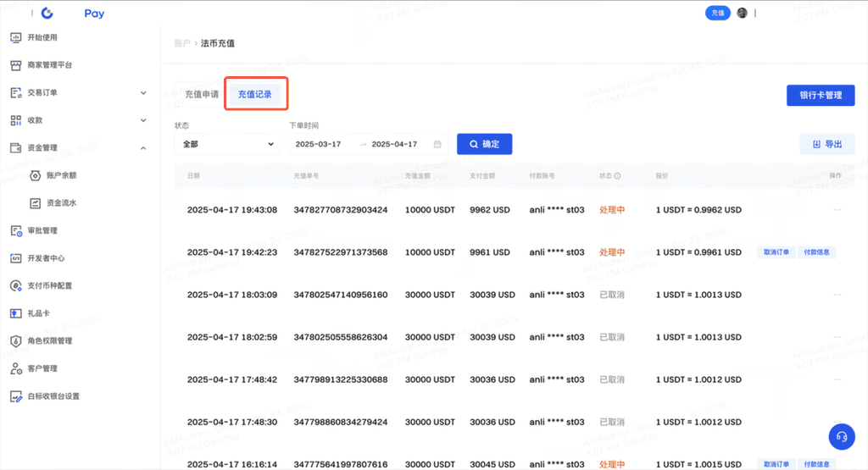Select the 充值记录 tab
Image resolution: width=868 pixels, height=470 pixels.
tap(255, 95)
